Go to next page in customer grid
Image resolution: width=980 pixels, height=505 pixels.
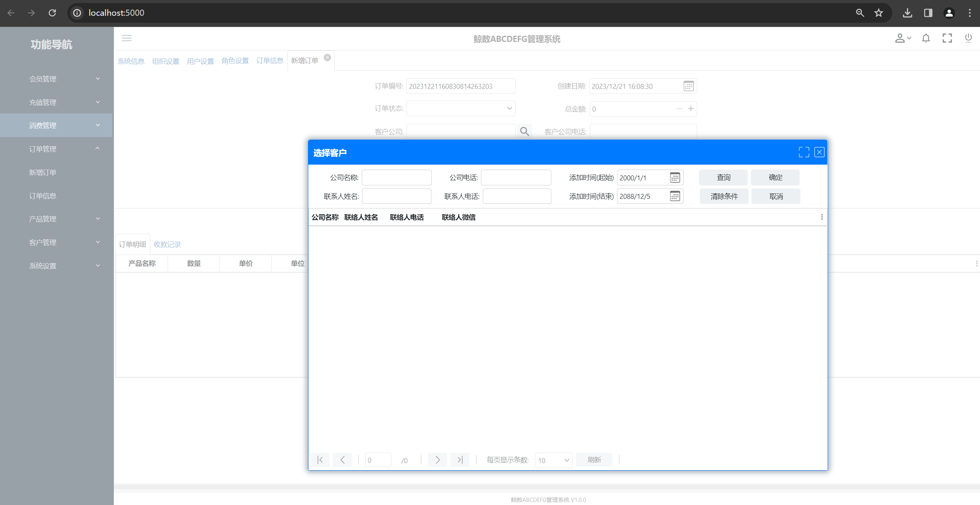click(x=438, y=460)
